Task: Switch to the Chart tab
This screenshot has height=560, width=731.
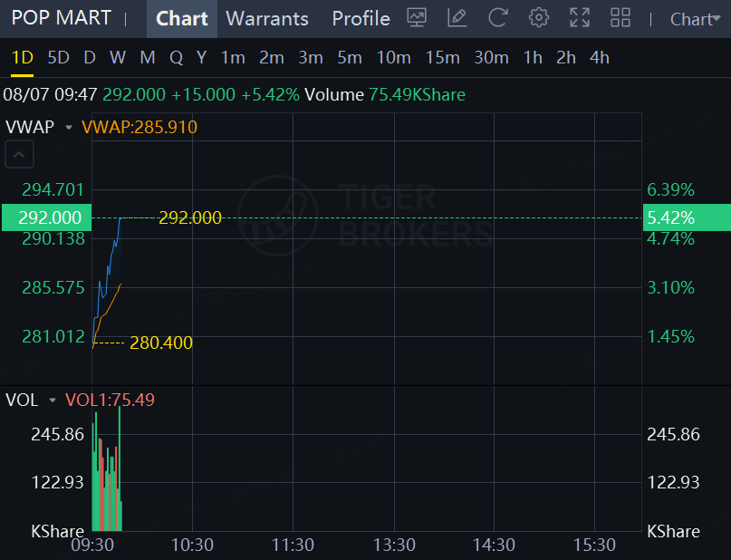Action: 182,19
